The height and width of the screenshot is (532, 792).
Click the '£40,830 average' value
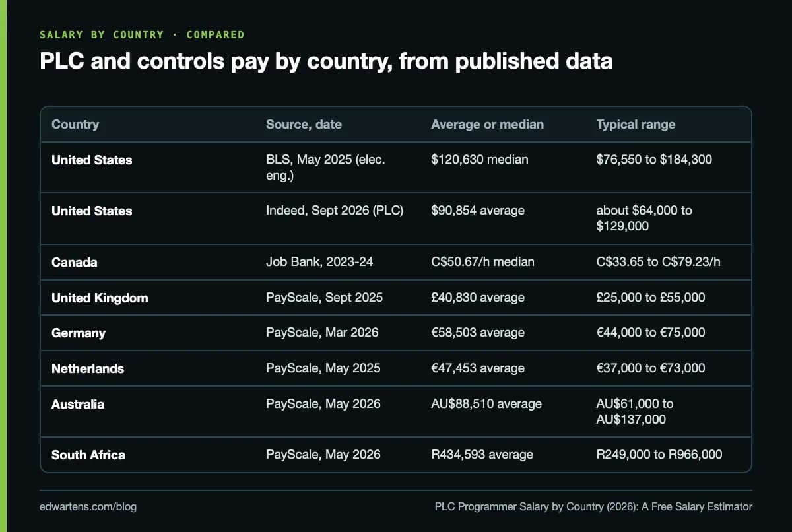478,298
